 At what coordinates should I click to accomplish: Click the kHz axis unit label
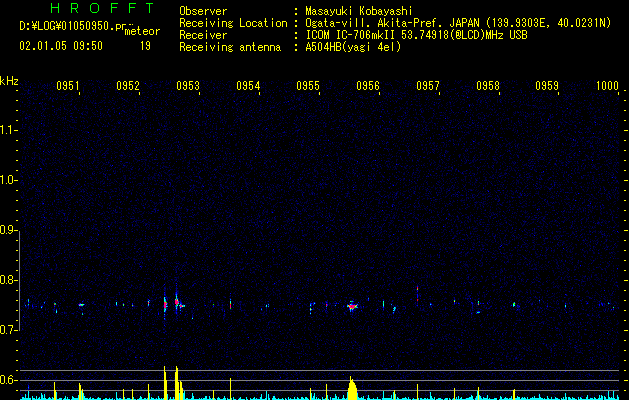pyautogui.click(x=9, y=81)
